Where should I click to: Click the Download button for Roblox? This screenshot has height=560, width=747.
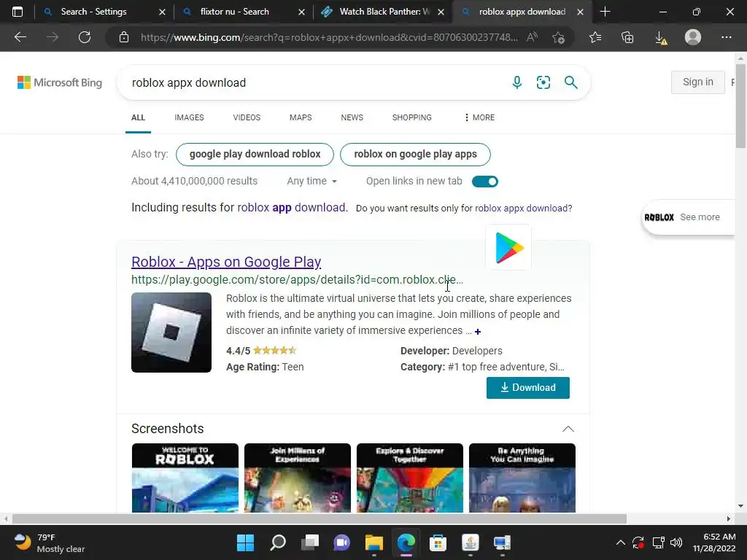(x=528, y=388)
